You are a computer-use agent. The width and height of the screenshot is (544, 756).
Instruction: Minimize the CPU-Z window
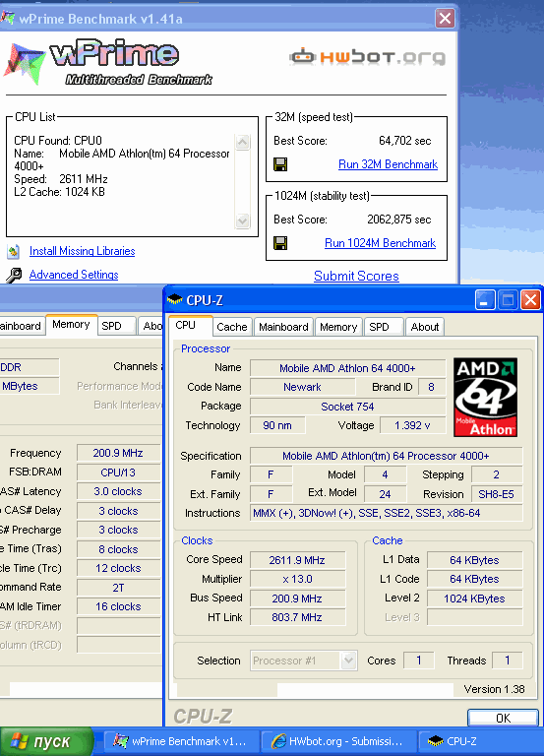485,300
